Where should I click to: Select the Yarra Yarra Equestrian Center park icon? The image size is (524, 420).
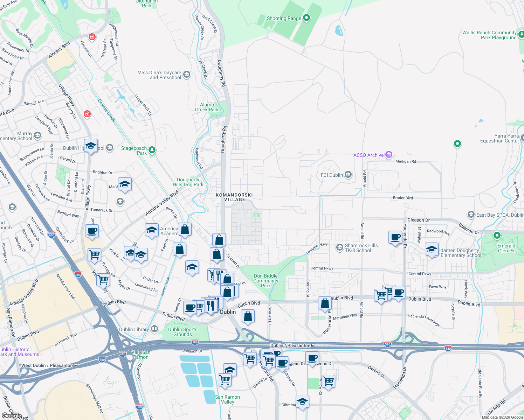(x=457, y=144)
